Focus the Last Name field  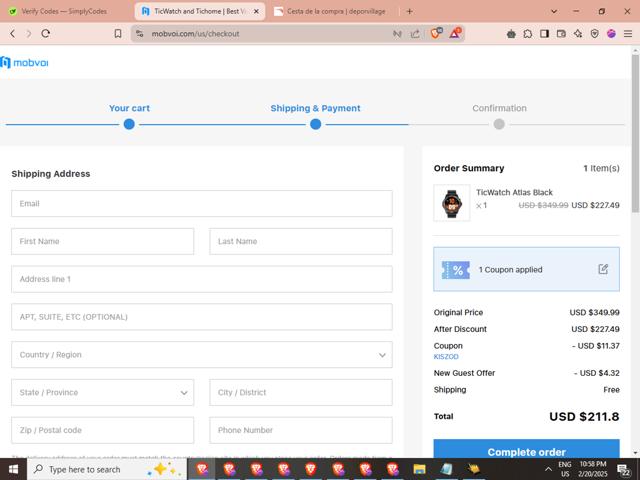pyautogui.click(x=301, y=241)
